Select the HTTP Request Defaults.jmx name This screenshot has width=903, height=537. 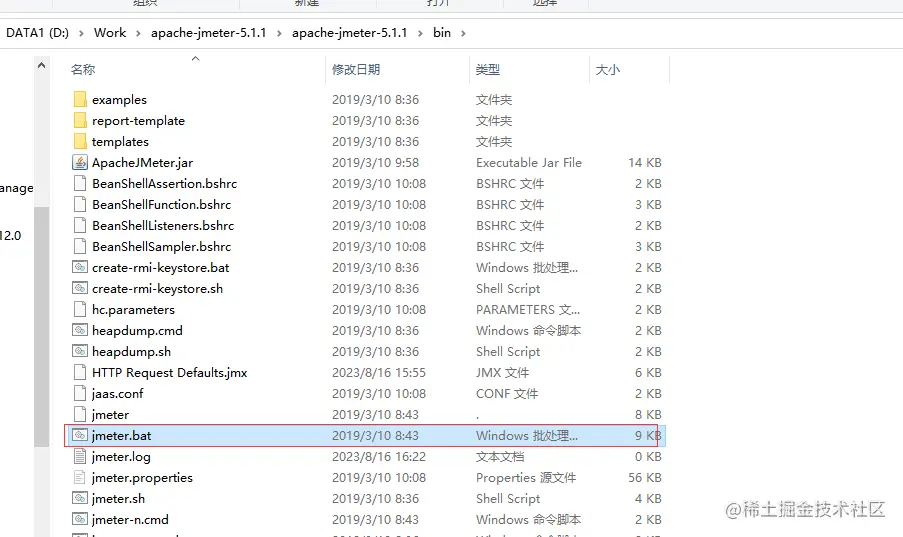coord(169,373)
